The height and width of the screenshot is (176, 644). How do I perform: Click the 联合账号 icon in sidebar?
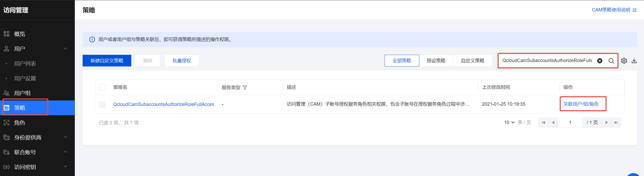[6, 152]
